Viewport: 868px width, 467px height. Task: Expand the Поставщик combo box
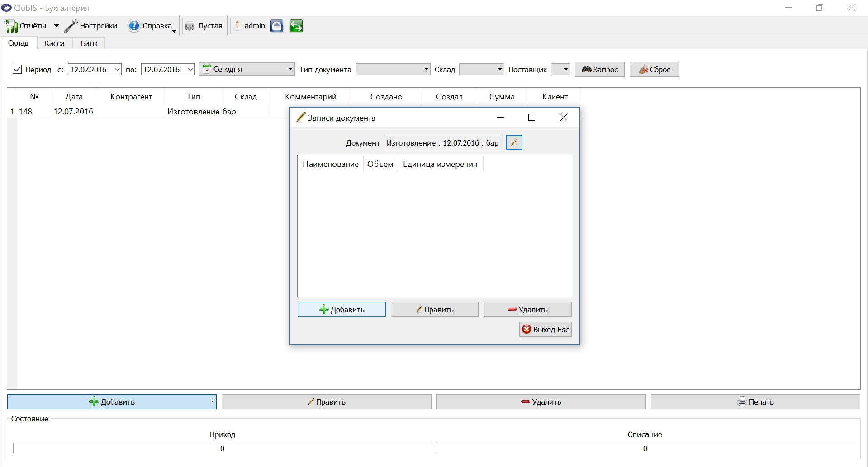(561, 69)
